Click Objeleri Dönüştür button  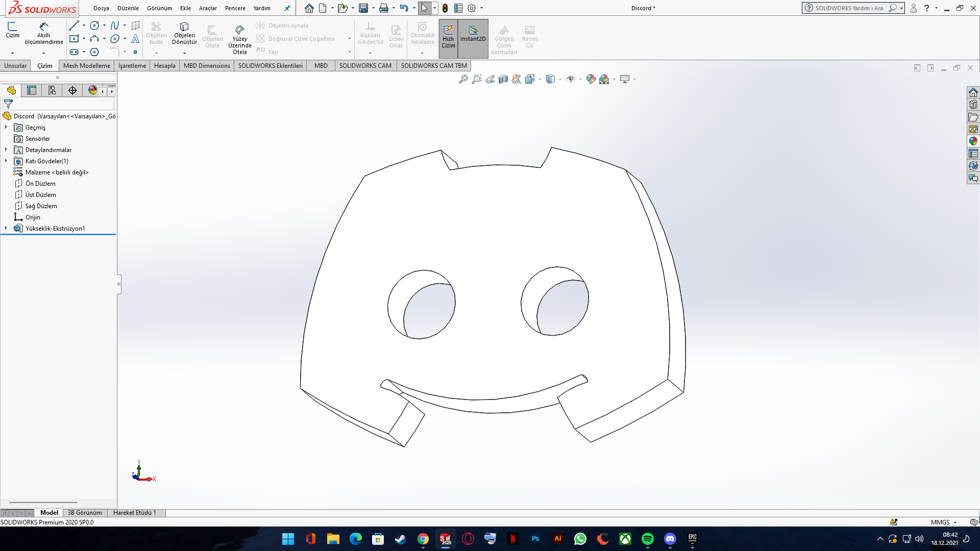tap(184, 34)
